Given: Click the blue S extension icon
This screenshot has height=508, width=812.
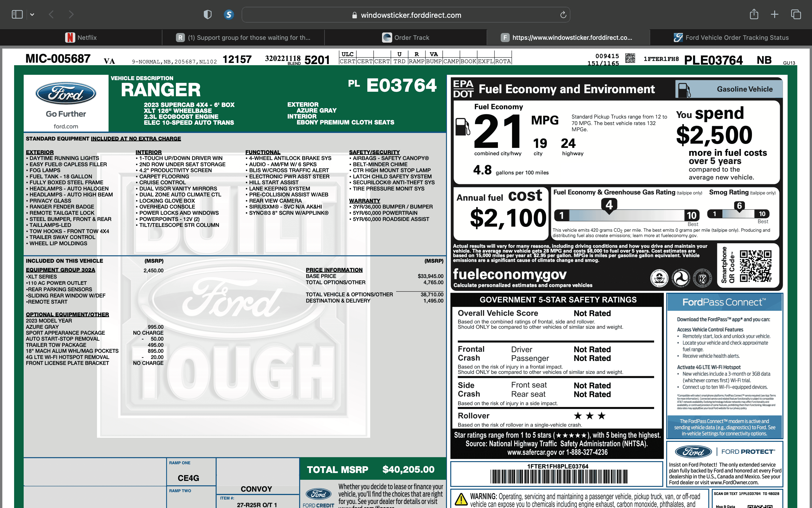Looking at the screenshot, I should (229, 14).
